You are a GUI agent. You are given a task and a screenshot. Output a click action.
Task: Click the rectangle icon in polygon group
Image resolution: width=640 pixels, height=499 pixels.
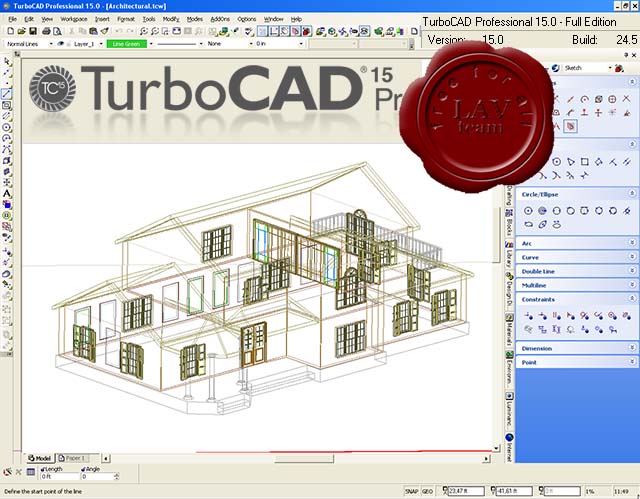point(584,162)
